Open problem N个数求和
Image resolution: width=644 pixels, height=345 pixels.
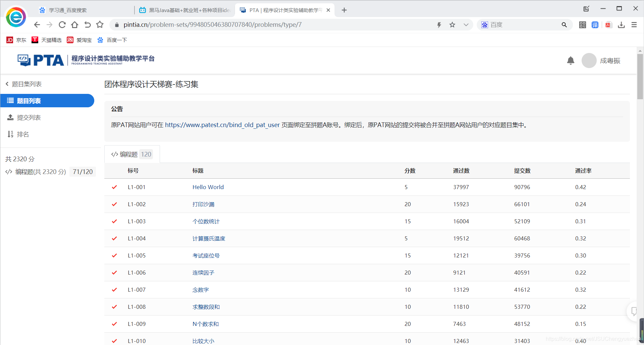pyautogui.click(x=206, y=324)
